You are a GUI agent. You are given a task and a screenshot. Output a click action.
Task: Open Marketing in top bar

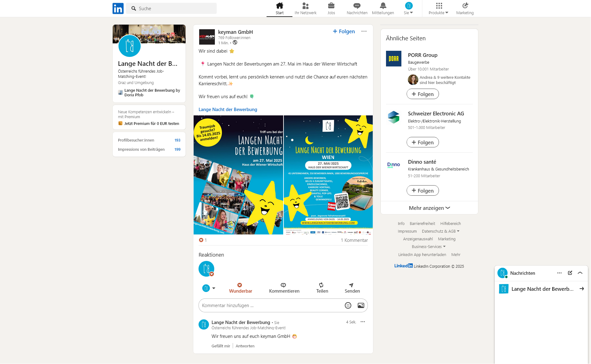(x=465, y=9)
